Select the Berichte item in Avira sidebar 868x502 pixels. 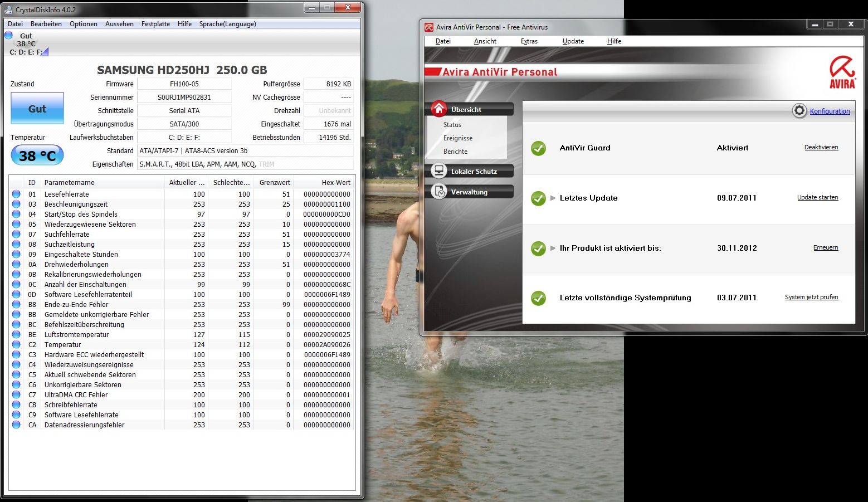[455, 152]
